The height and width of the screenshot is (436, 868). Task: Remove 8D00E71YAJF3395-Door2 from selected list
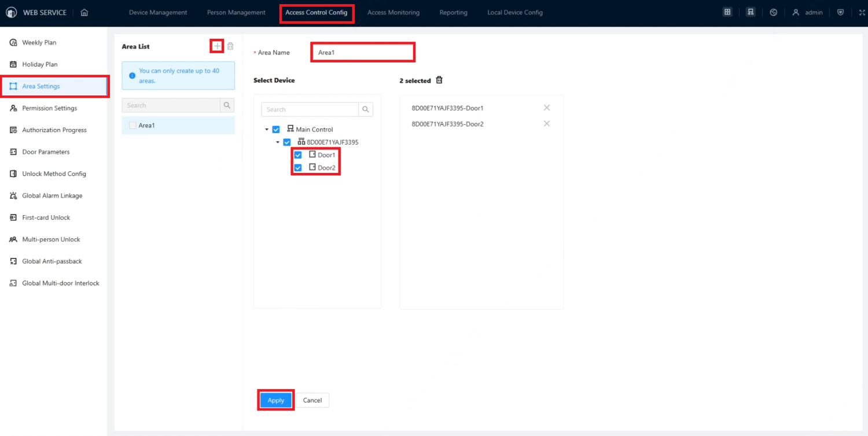click(x=547, y=124)
